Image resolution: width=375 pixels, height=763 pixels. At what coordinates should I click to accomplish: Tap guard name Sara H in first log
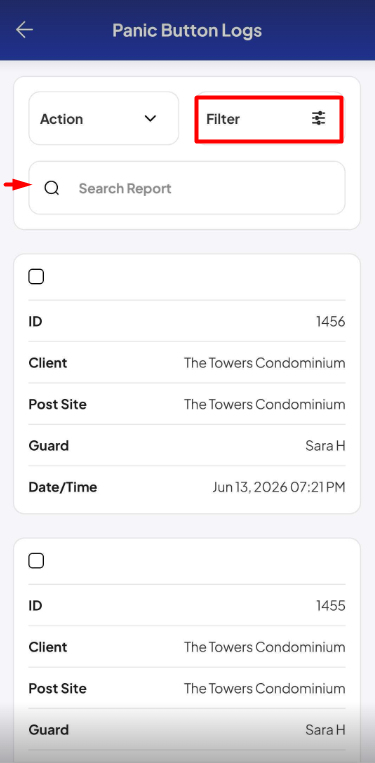325,446
